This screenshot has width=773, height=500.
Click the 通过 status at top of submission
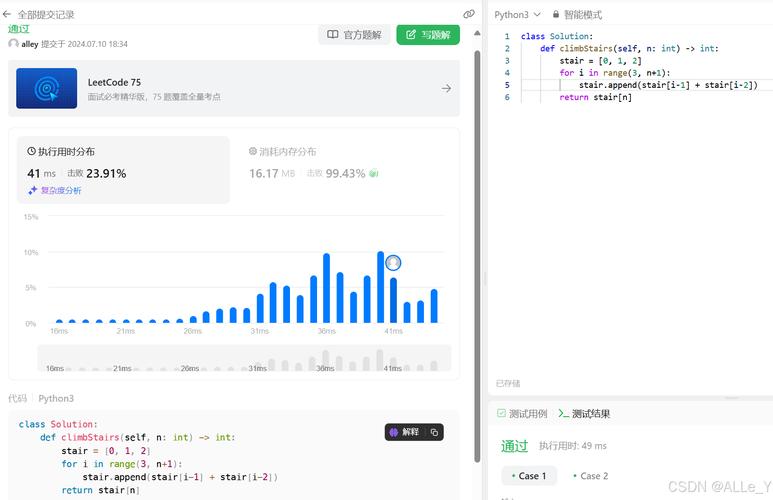click(x=19, y=29)
